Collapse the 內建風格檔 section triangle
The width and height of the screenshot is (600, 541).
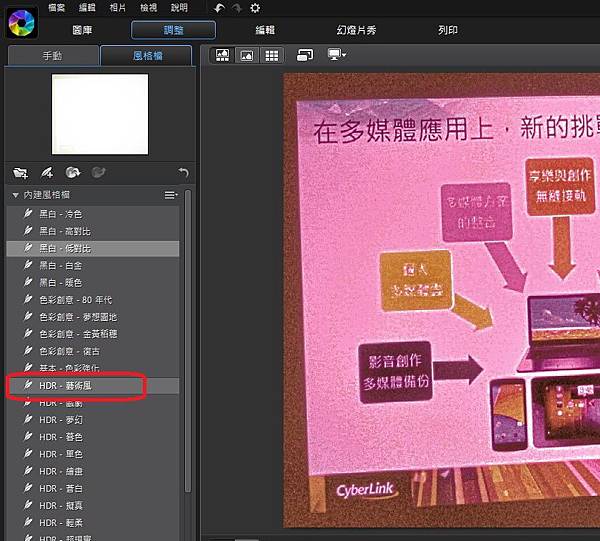coord(15,195)
